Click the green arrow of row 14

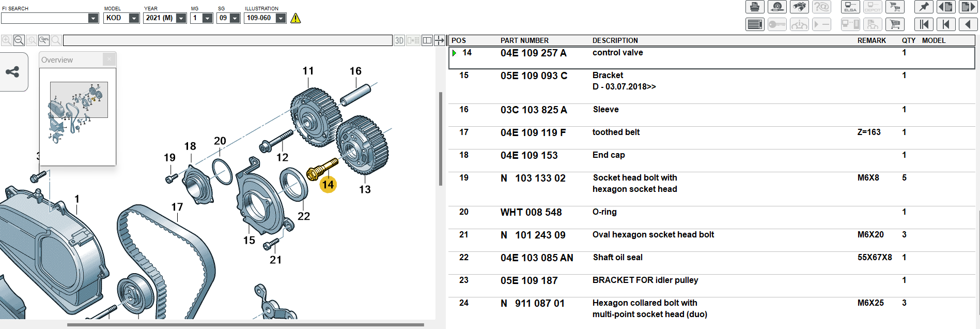[x=454, y=53]
